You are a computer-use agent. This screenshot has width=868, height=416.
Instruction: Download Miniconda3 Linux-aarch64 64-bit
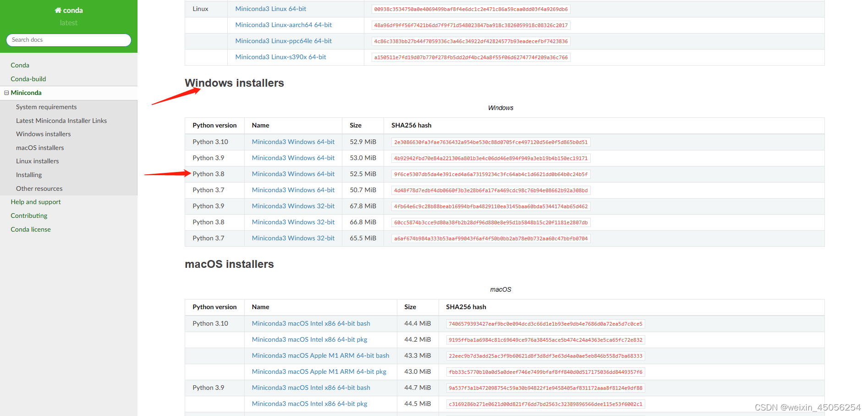tap(284, 25)
